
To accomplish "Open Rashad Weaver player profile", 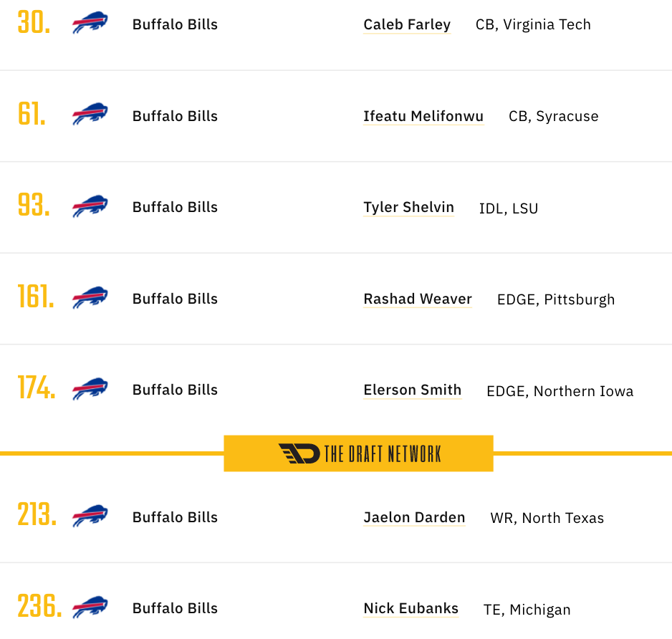I will (x=418, y=299).
